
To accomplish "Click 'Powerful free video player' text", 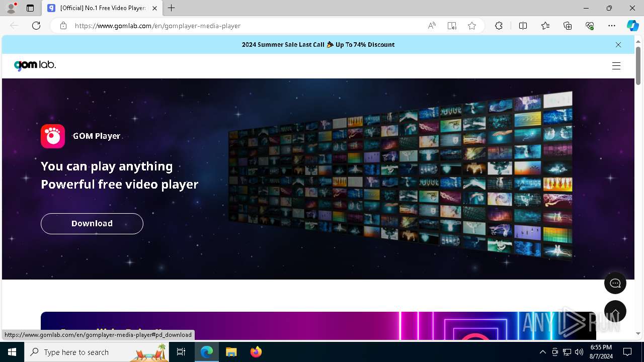I will pos(120,185).
